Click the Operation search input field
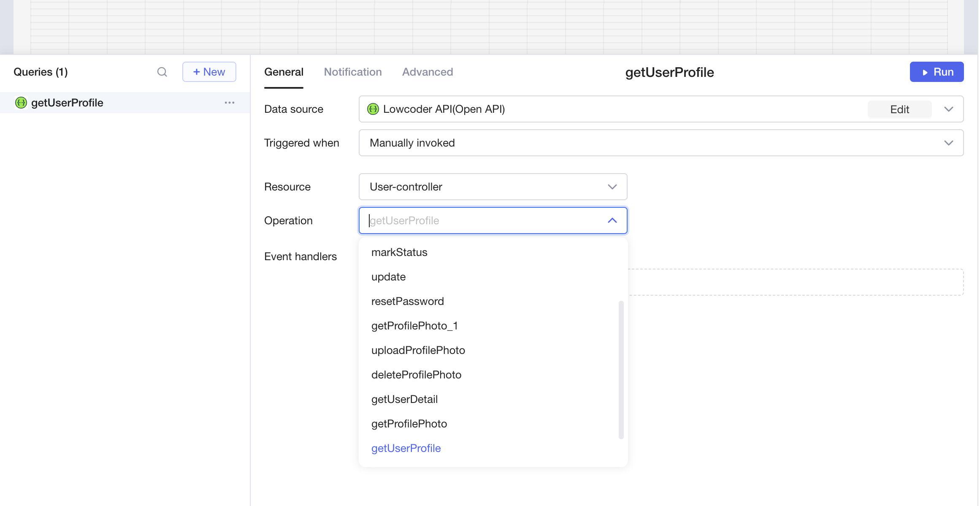The image size is (980, 506). 481,220
